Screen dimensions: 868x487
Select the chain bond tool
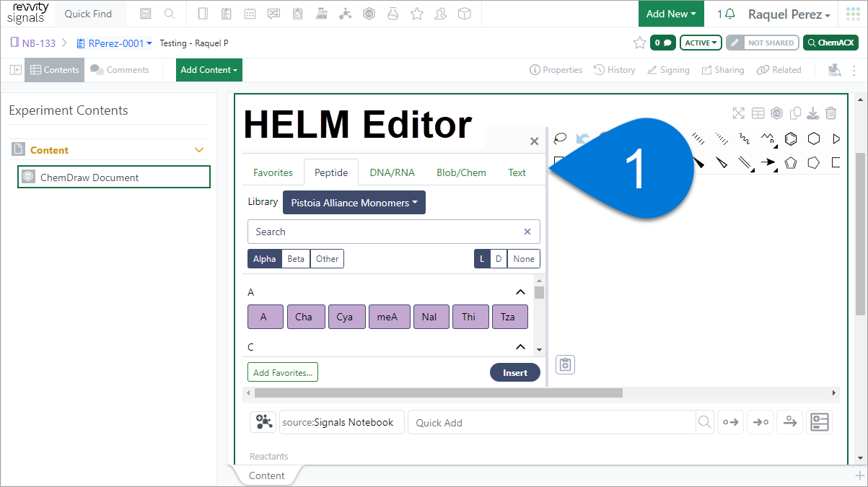(x=768, y=139)
